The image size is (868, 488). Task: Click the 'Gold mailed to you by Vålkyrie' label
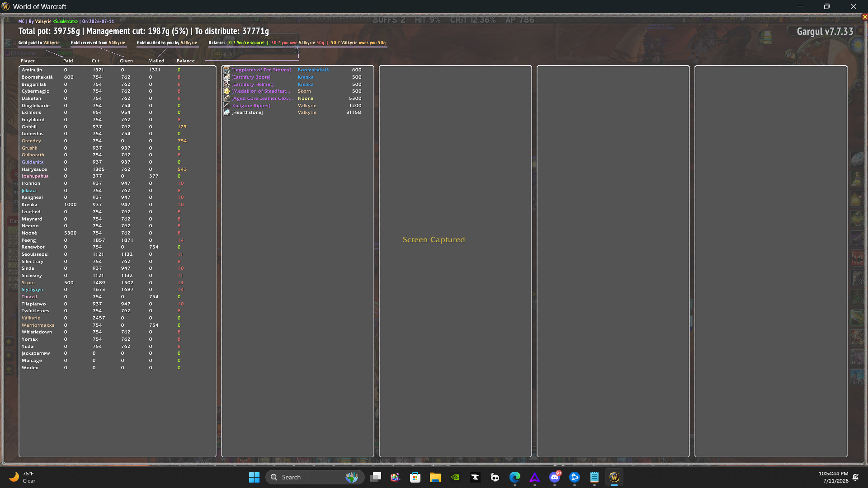coord(167,43)
